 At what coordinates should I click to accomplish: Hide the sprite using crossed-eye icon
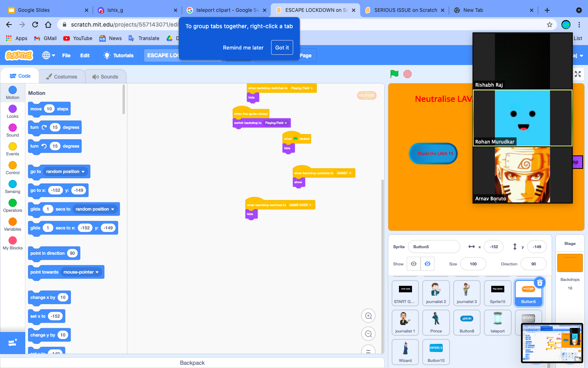pos(428,264)
